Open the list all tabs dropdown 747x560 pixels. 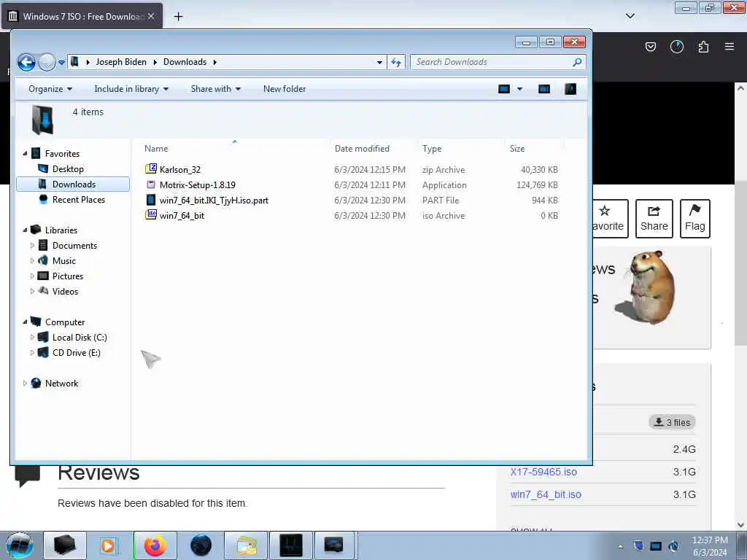coord(630,16)
